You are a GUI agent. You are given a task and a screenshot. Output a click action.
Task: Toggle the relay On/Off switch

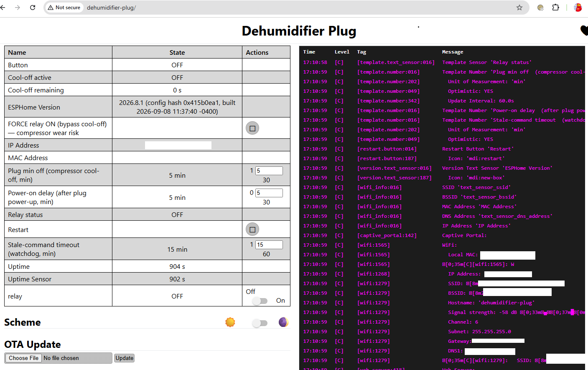(260, 301)
